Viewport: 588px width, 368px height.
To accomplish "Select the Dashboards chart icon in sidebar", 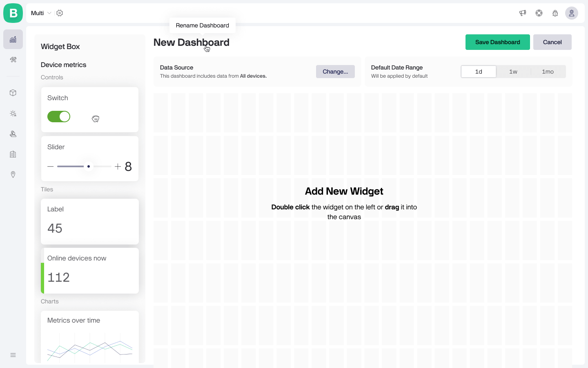I will click(x=13, y=39).
